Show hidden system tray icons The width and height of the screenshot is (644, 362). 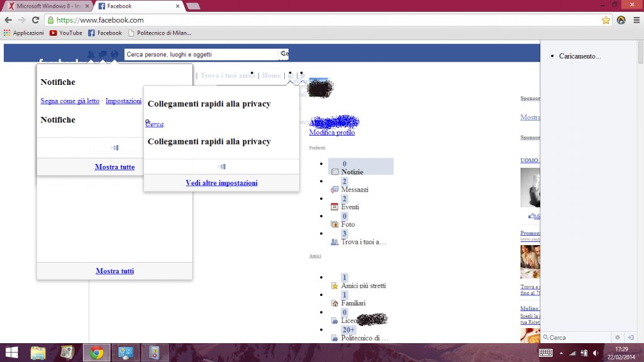(x=561, y=353)
